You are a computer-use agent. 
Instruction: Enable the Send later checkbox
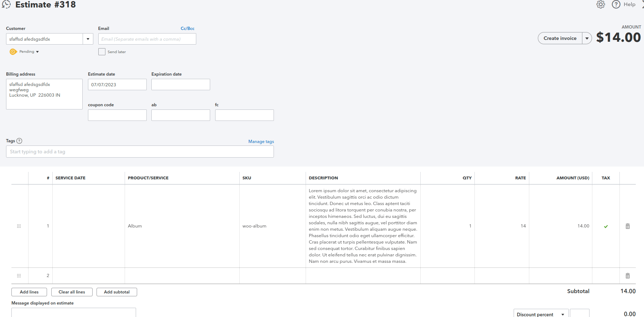(102, 52)
